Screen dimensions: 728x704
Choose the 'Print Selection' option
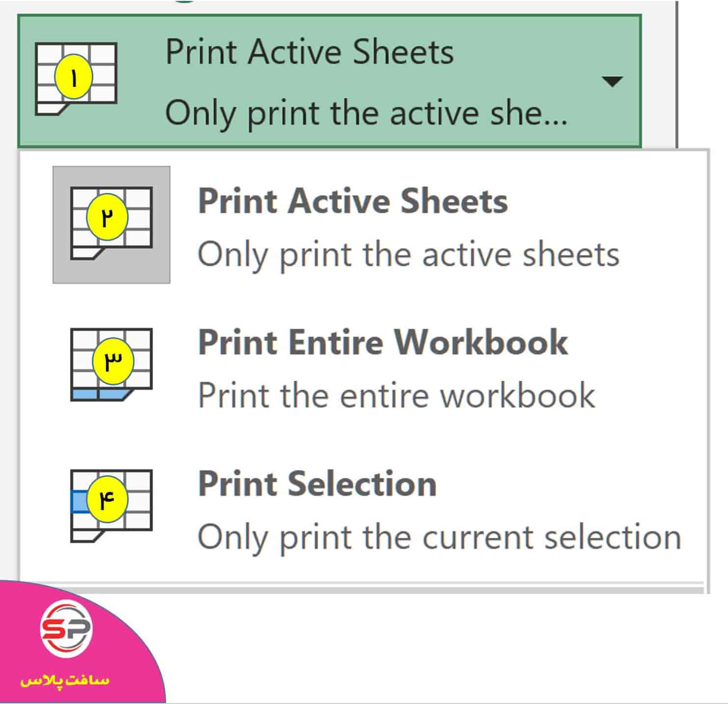point(317,484)
